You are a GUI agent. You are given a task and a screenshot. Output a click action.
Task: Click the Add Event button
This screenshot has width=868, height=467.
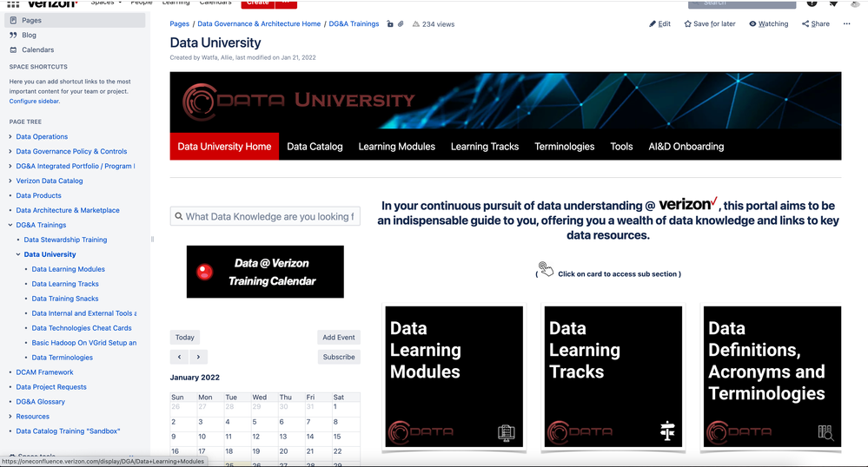pyautogui.click(x=339, y=338)
